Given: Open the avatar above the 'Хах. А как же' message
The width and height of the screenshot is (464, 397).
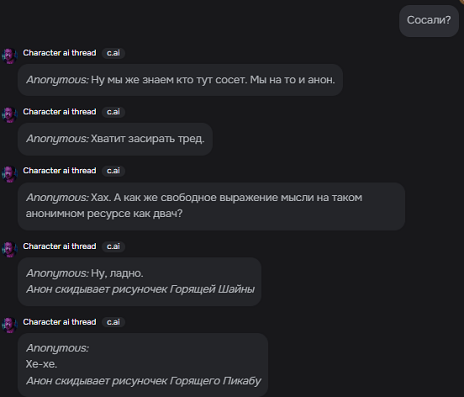Looking at the screenshot, I should tap(9, 174).
